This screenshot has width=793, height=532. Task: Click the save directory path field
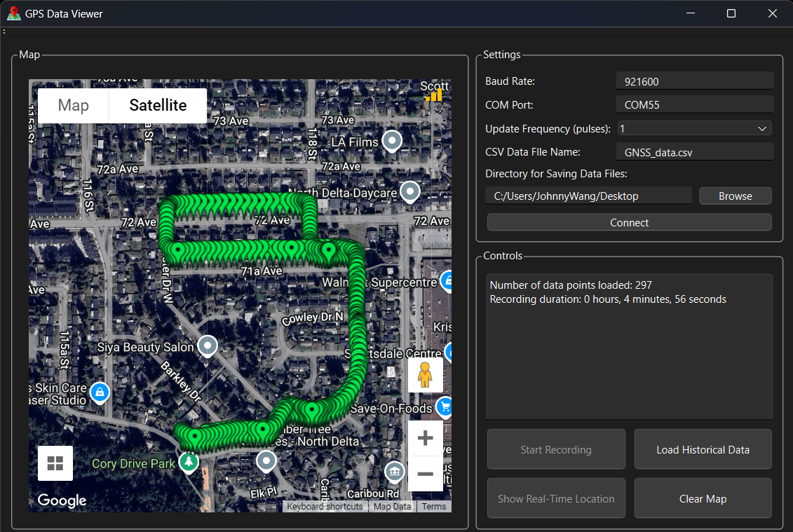(x=589, y=196)
